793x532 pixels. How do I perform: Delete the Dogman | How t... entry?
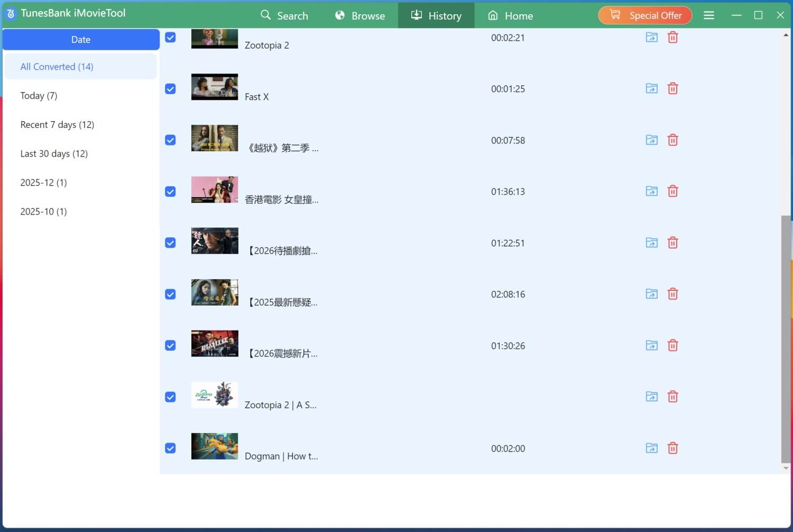tap(672, 448)
